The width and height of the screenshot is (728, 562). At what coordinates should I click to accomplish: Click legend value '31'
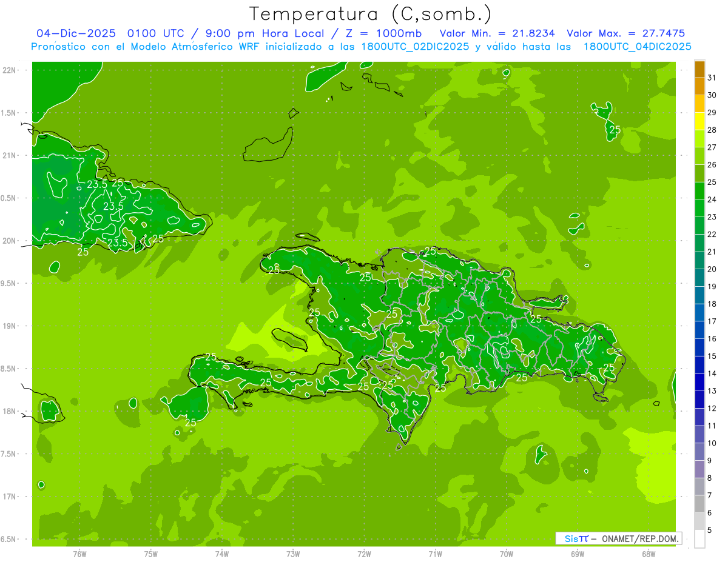(x=712, y=78)
